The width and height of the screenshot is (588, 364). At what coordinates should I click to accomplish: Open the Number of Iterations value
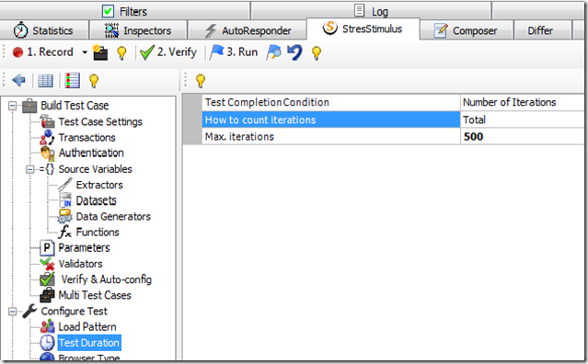(522, 102)
